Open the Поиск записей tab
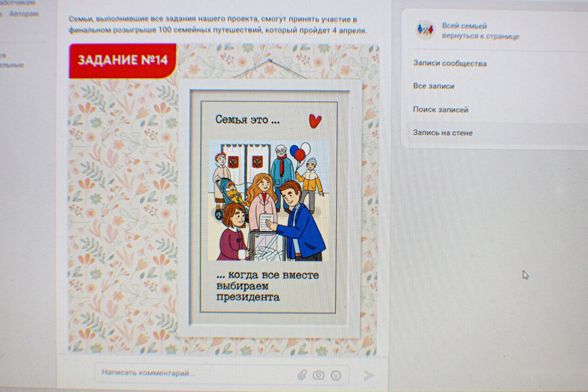This screenshot has width=588, height=392. pyautogui.click(x=440, y=109)
